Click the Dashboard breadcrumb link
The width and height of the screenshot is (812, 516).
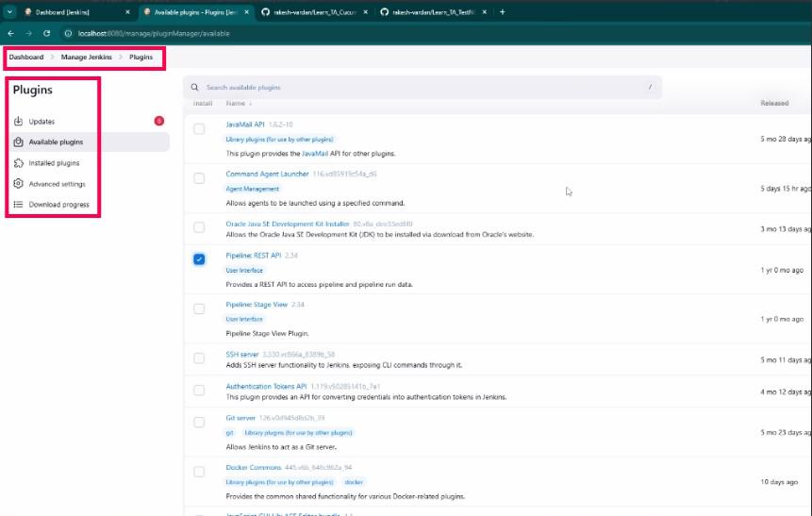coord(25,57)
